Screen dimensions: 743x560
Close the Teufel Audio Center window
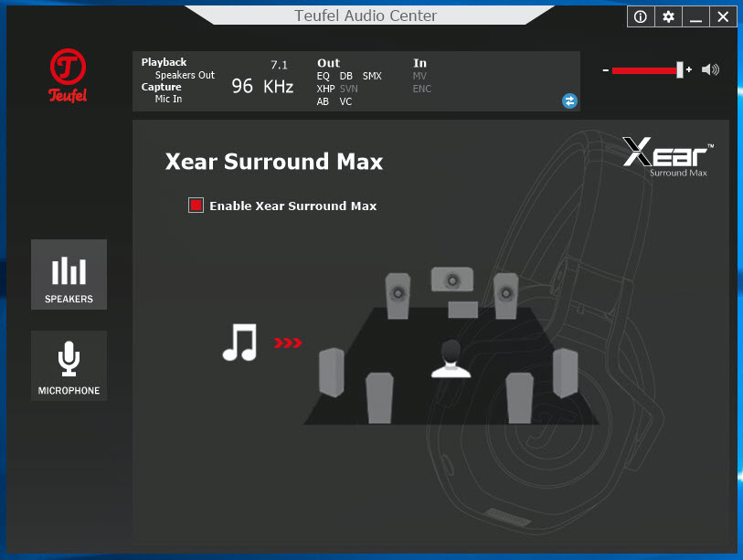pos(723,17)
